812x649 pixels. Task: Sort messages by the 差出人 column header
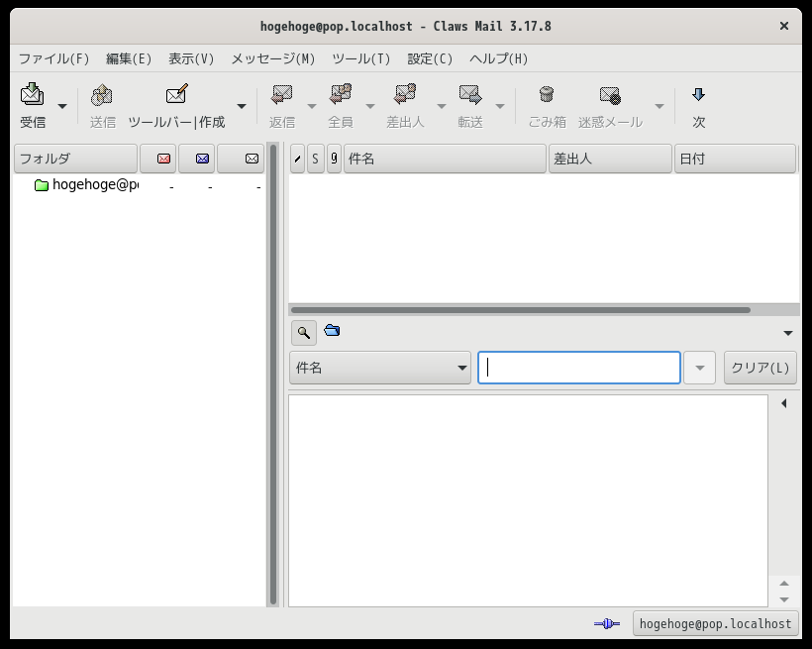[610, 159]
